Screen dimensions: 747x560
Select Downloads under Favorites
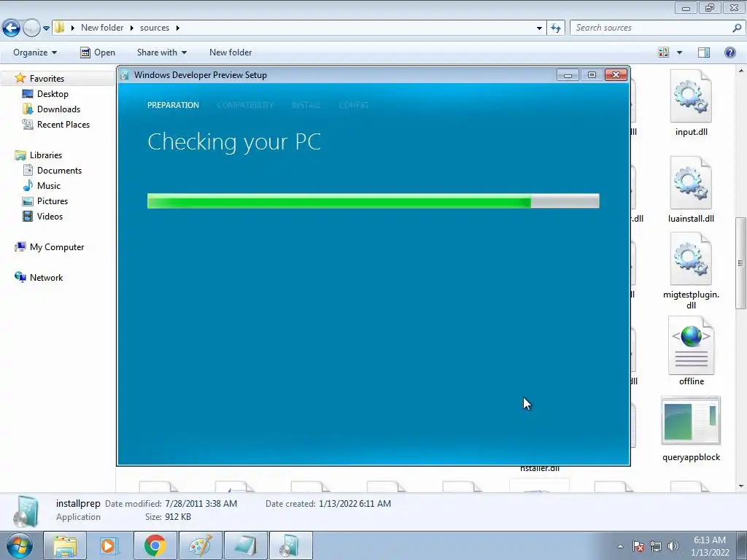[x=58, y=109]
